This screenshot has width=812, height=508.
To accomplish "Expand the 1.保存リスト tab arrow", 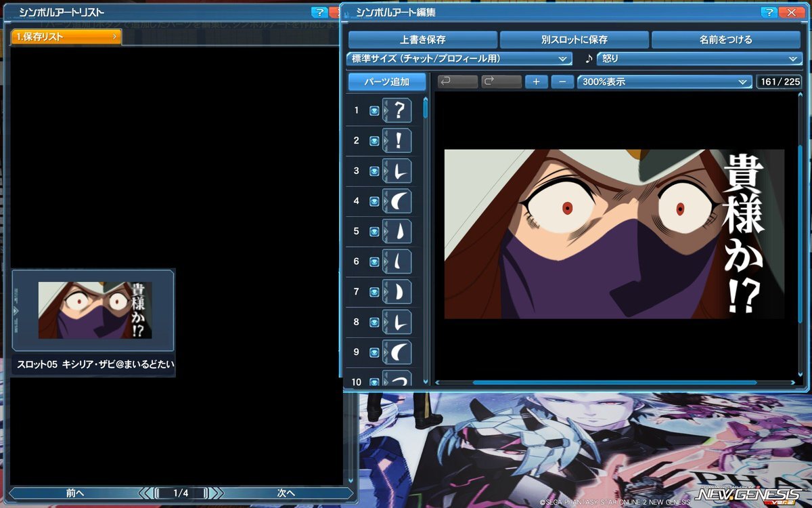I will [114, 37].
